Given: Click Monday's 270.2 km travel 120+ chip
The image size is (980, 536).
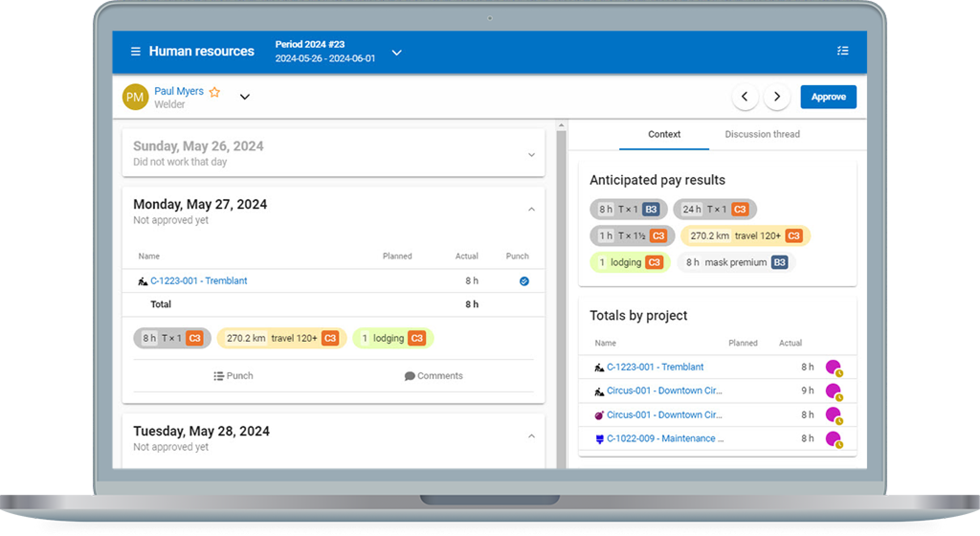Looking at the screenshot, I should (281, 338).
